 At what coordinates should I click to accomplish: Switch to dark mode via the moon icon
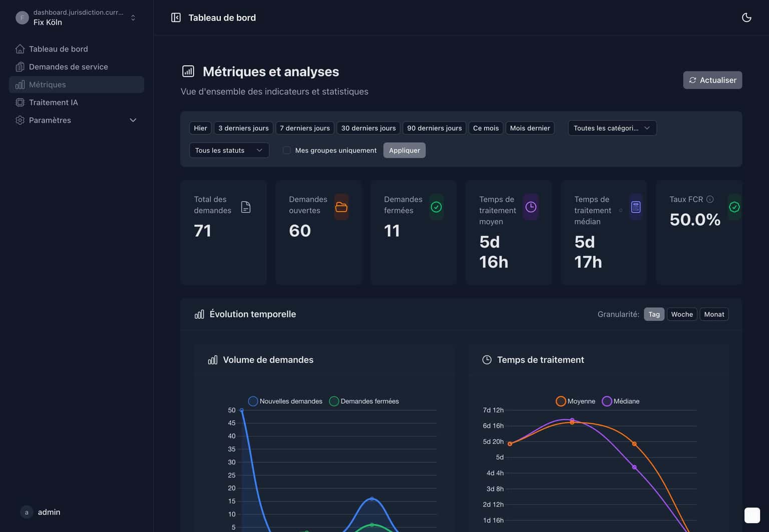(x=746, y=18)
